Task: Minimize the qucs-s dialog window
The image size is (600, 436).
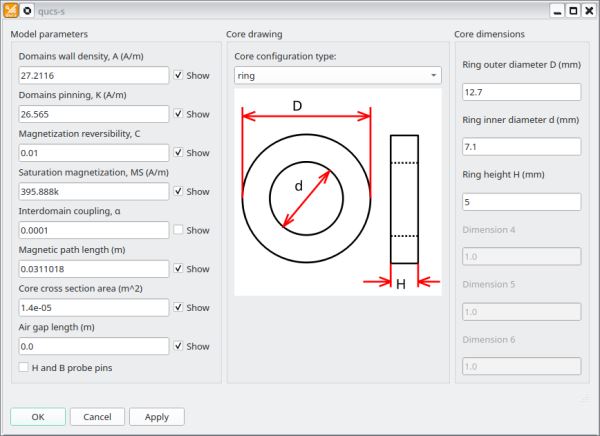Action: [556, 10]
